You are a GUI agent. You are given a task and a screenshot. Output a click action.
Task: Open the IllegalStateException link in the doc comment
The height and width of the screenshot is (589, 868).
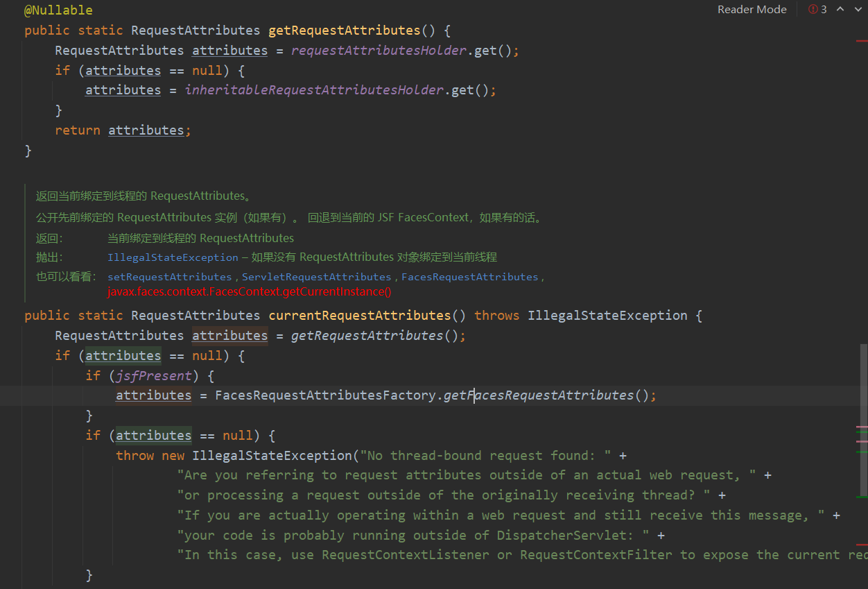(173, 257)
